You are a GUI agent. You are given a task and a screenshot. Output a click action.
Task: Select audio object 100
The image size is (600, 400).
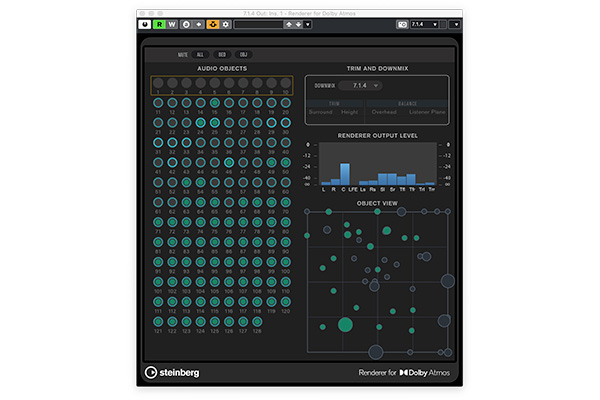tap(285, 262)
